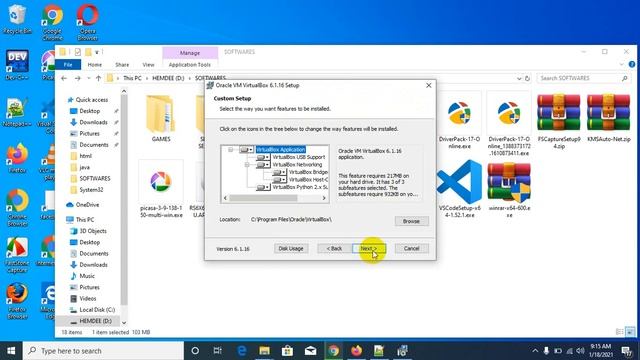Open the Dev-C++ desktop shortcut
Image resolution: width=640 pixels, height=360 pixels.
[x=17, y=64]
